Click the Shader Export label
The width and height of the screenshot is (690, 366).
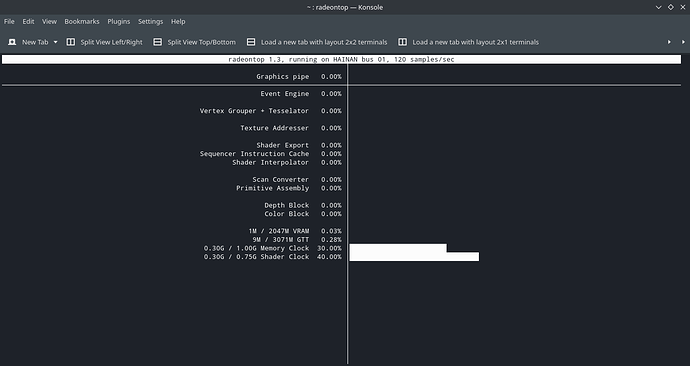coord(283,145)
